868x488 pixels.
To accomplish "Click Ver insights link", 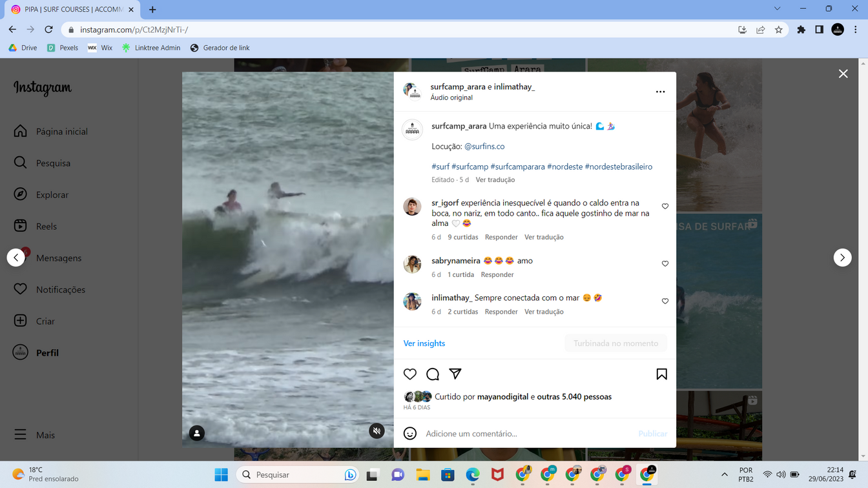I will (x=424, y=343).
